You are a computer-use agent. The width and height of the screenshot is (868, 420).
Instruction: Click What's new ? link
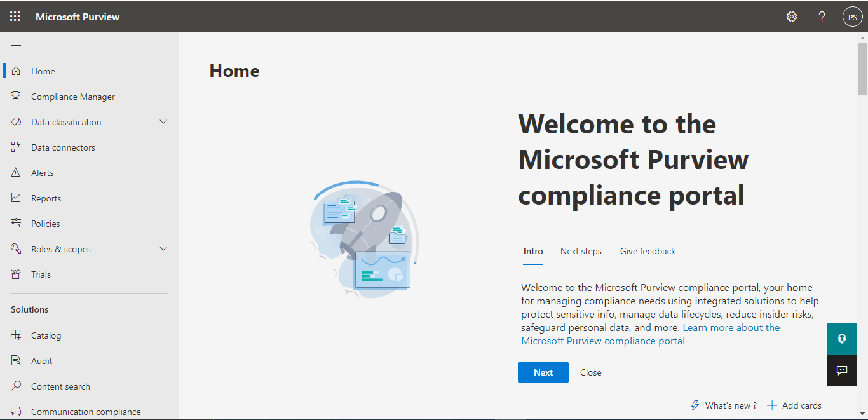[x=731, y=405]
